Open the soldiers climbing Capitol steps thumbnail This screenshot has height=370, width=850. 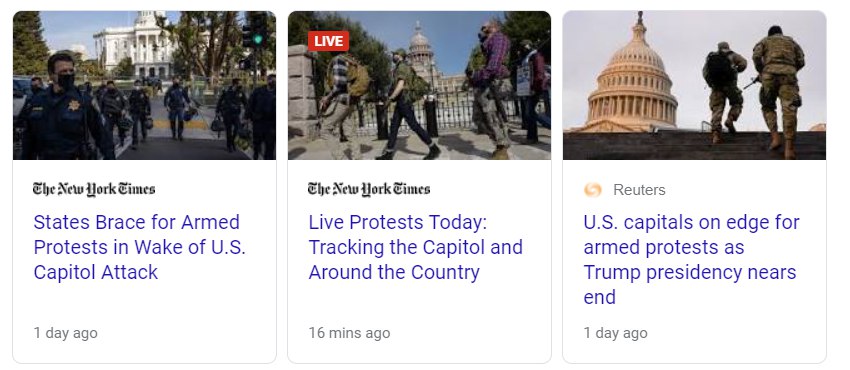[694, 85]
